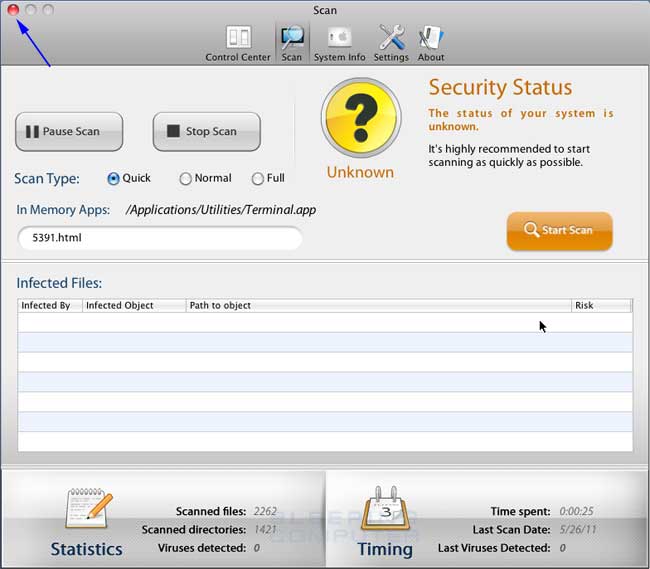Click the 5391.html file field
This screenshot has width=650, height=569.
point(160,238)
